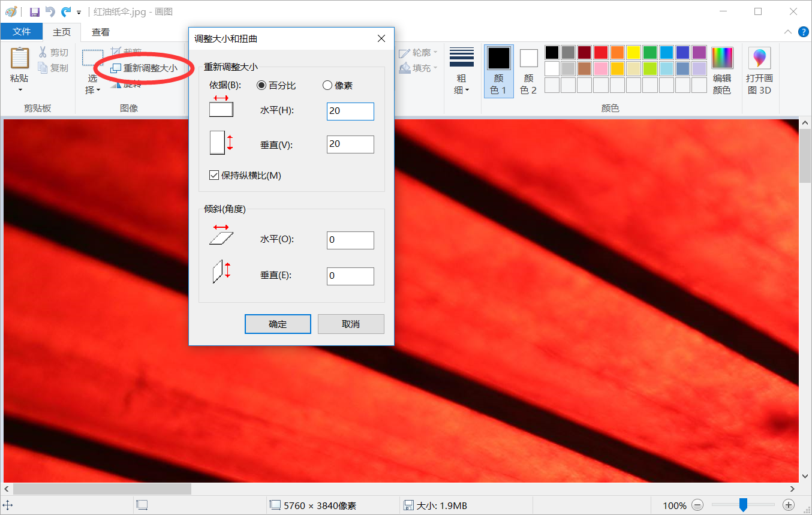Click the 垂直(E) skew input field
812x515 pixels.
350,276
